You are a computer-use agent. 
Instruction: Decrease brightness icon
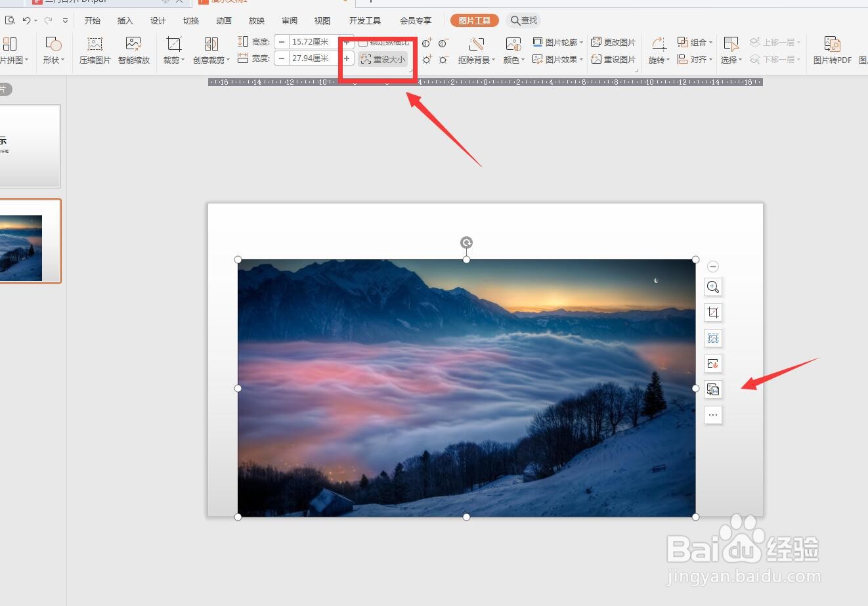[x=443, y=60]
